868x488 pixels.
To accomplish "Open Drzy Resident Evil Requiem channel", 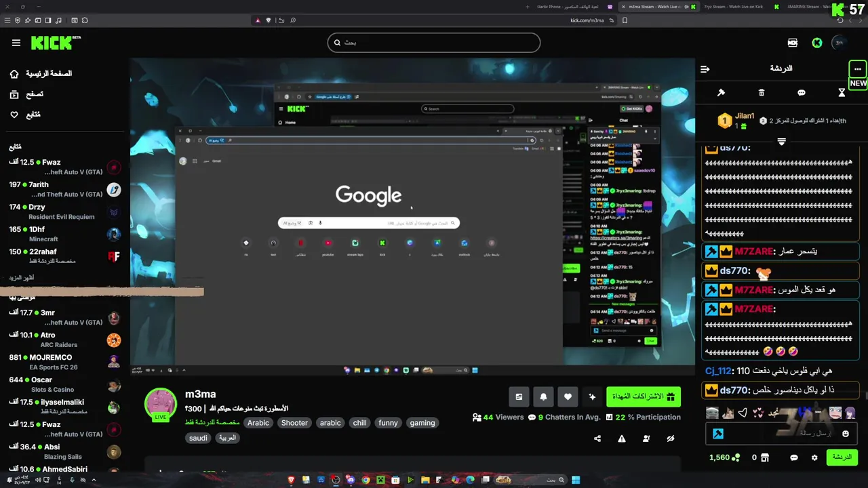I will coord(65,212).
